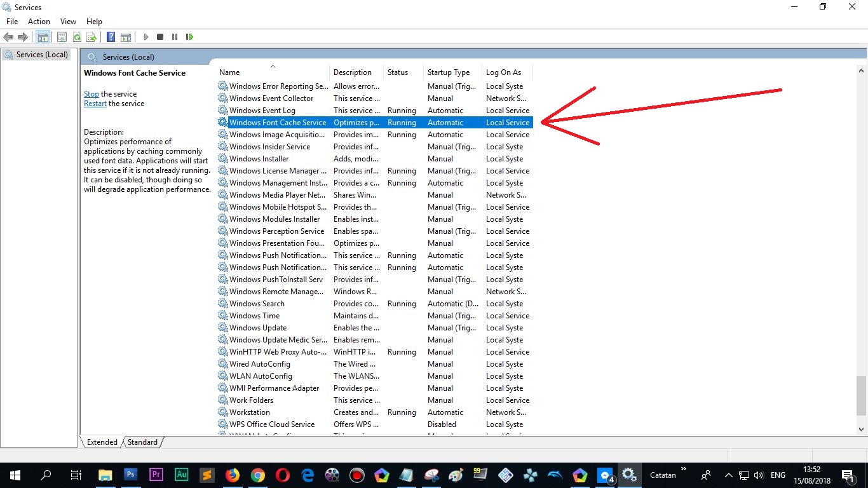Click the gear icon beside Windows Time
868x488 pixels.
(222, 316)
